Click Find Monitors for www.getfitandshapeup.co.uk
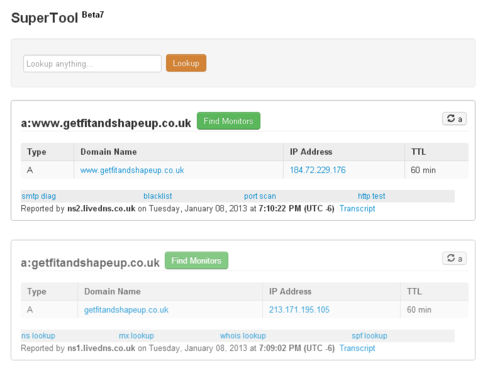490x373 pixels. point(228,121)
